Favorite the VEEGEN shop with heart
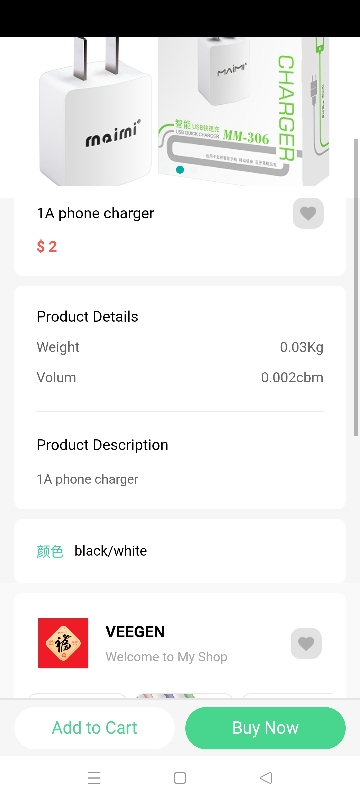This screenshot has height=800, width=360. 306,643
